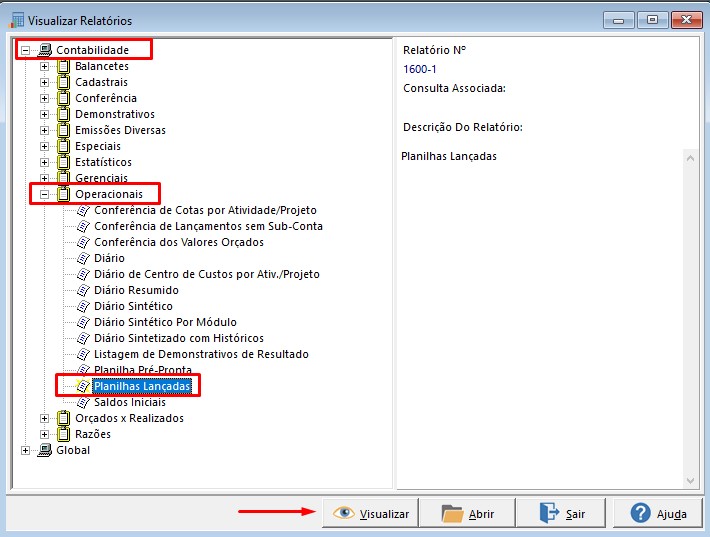The height and width of the screenshot is (537, 710).
Task: Expand the Demonstrativos node
Action: pos(44,115)
